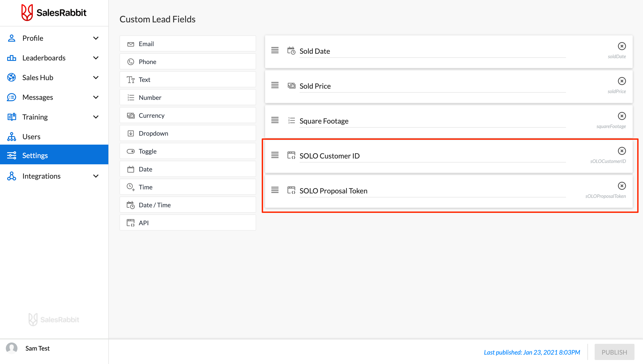Click the Last published timestamp text

click(532, 352)
